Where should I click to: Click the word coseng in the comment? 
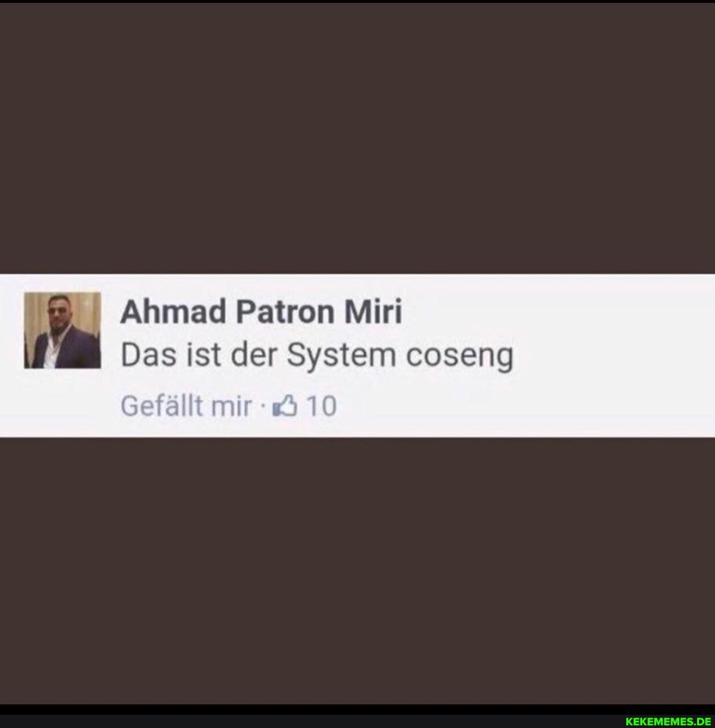tap(460, 357)
